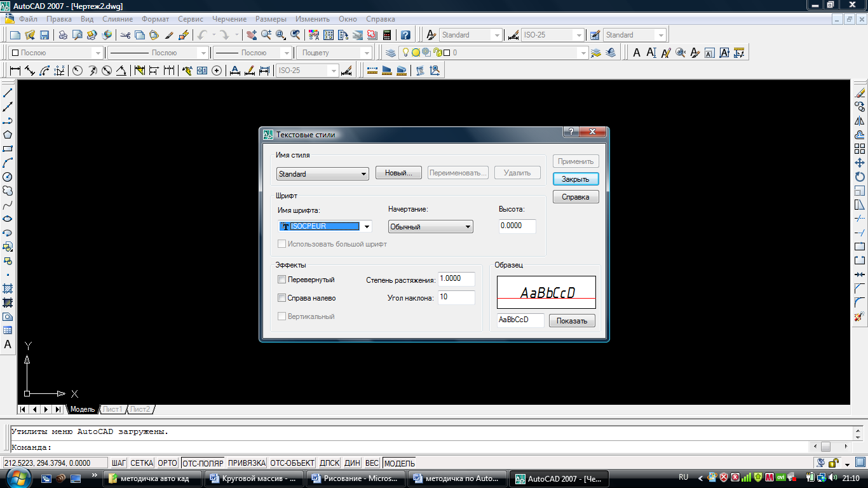This screenshot has height=488, width=868.
Task: Click the Plot printer icon
Action: point(63,35)
